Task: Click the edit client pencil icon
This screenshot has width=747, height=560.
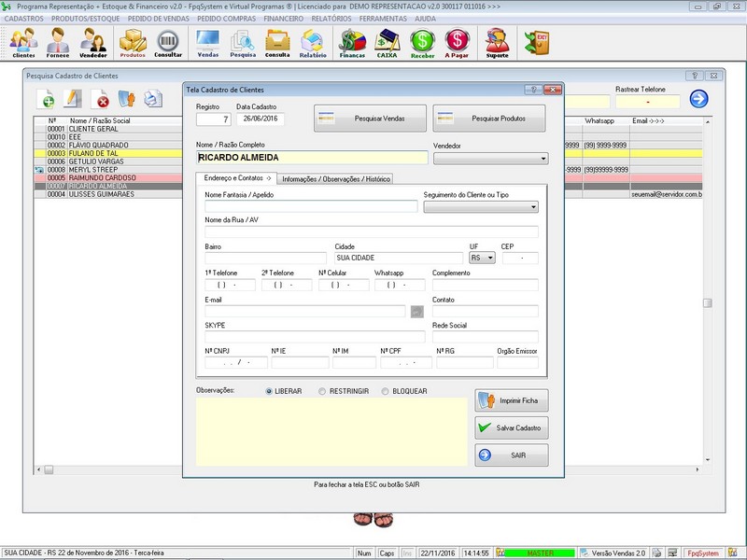Action: pos(73,99)
